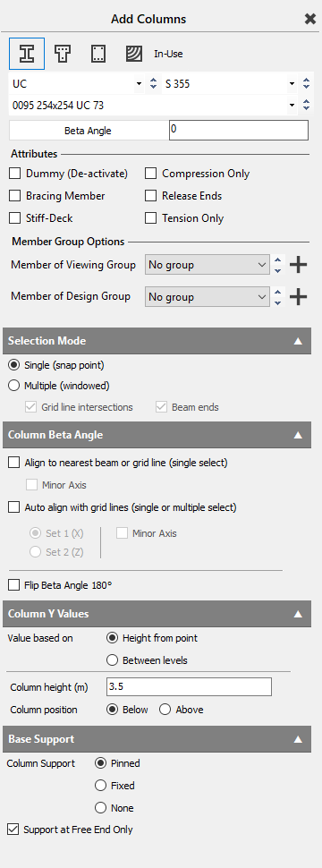
Task: Choose the rectangular concrete section icon
Action: coord(97,54)
